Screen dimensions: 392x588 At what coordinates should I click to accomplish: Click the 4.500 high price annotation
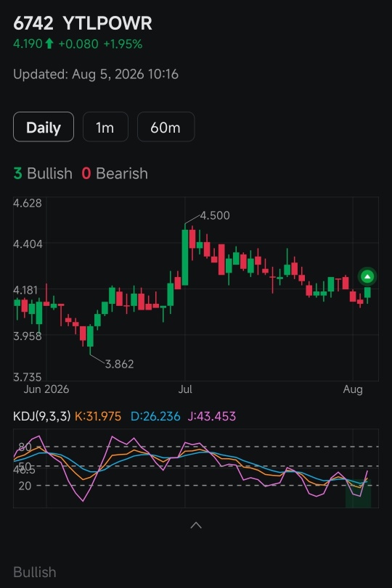point(214,215)
